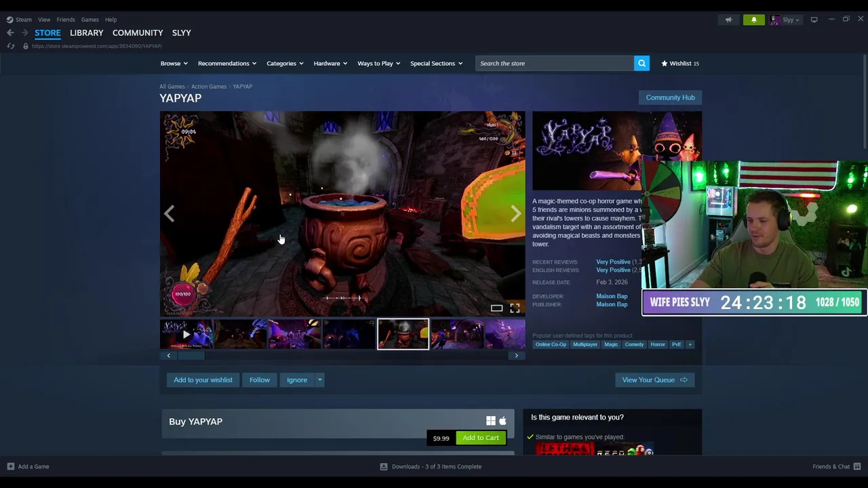Open Maison Bap publisher link
The width and height of the screenshot is (868, 488).
[612, 304]
